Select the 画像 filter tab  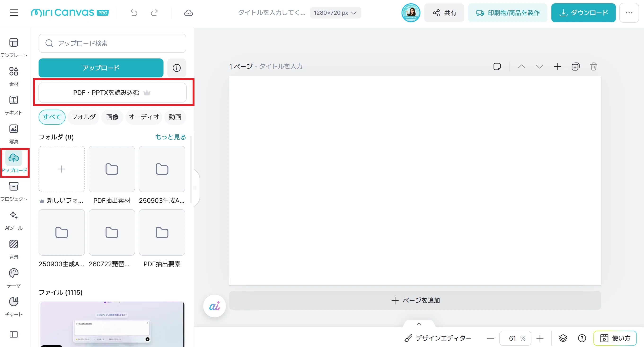tap(112, 117)
